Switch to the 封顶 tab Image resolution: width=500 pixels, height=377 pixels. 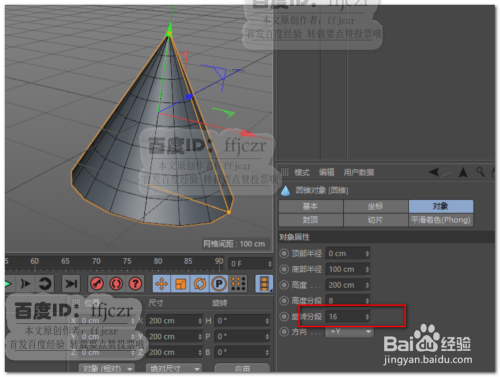[x=311, y=220]
